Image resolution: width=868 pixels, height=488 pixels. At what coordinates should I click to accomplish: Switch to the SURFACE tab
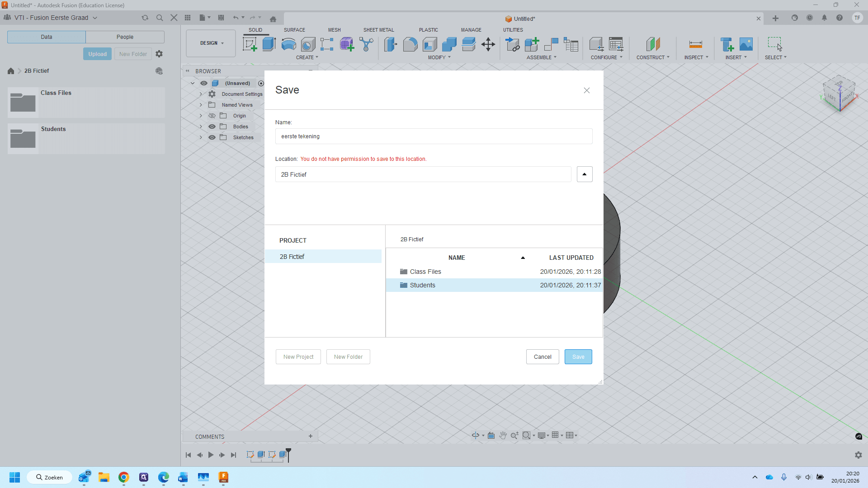pyautogui.click(x=294, y=30)
